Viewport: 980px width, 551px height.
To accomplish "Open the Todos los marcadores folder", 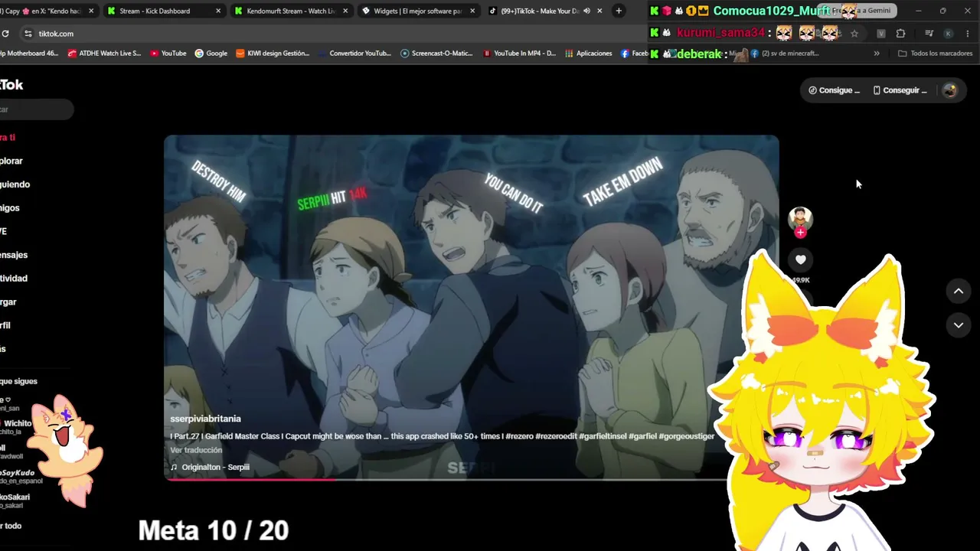I will tap(934, 54).
